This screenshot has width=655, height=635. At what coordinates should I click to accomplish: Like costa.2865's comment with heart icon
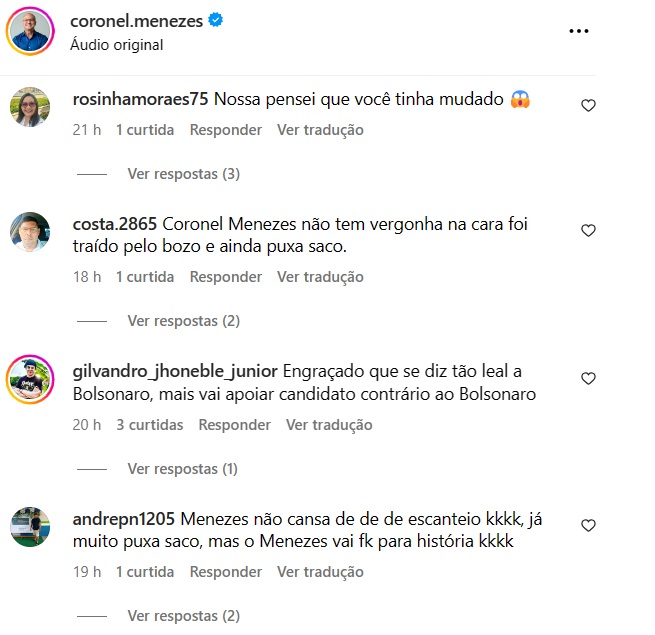pyautogui.click(x=588, y=230)
